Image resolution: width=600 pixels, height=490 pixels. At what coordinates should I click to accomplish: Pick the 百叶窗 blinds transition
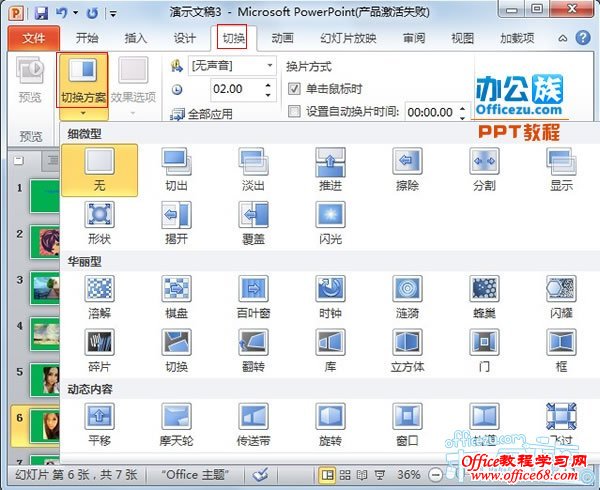coord(253,298)
